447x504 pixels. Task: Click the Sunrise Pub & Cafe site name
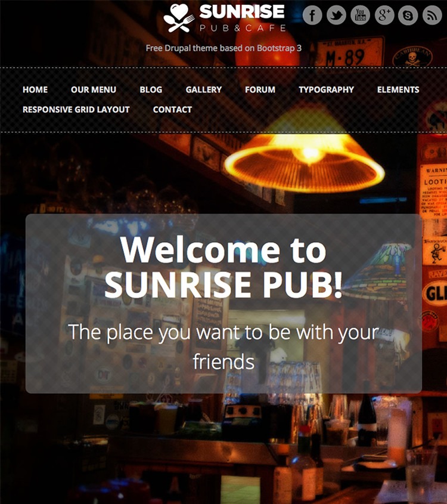pyautogui.click(x=242, y=18)
